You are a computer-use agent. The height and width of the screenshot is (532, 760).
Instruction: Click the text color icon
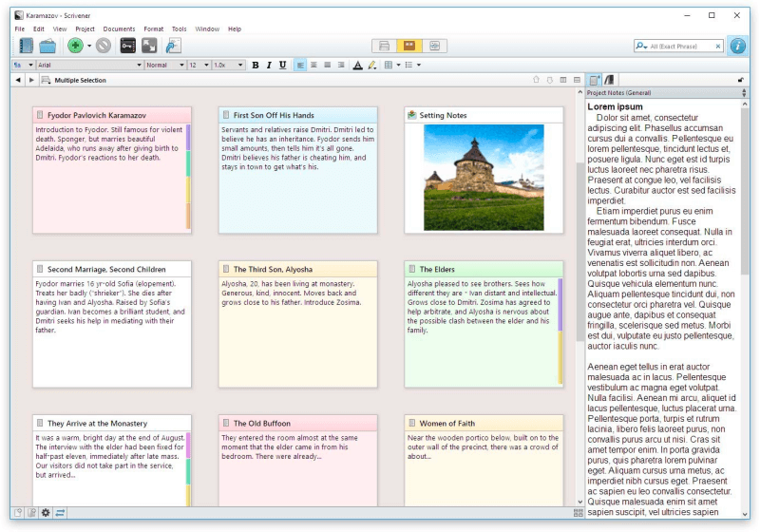click(357, 65)
